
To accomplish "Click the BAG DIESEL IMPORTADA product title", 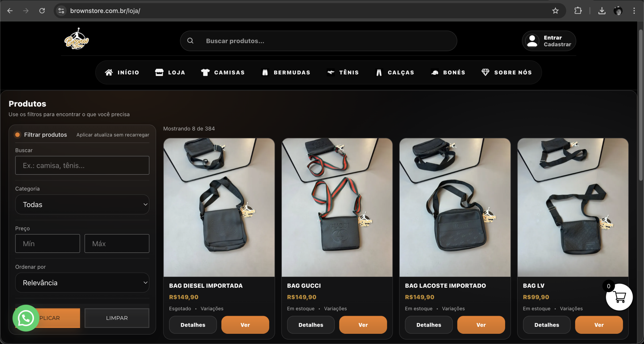I will click(206, 285).
